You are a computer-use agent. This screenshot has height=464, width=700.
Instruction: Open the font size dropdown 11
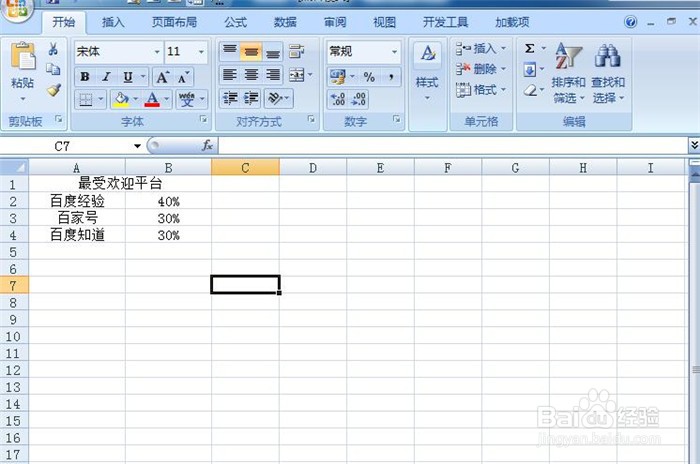click(x=201, y=52)
